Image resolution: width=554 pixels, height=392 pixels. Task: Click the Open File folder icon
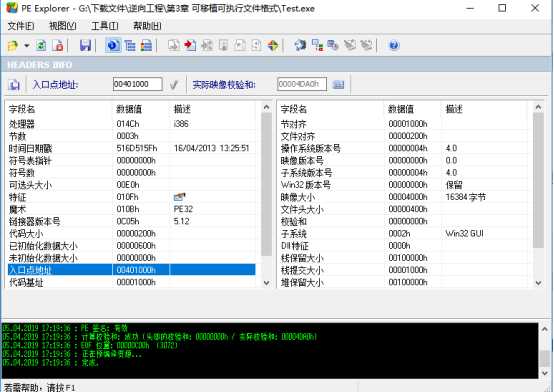(13, 46)
